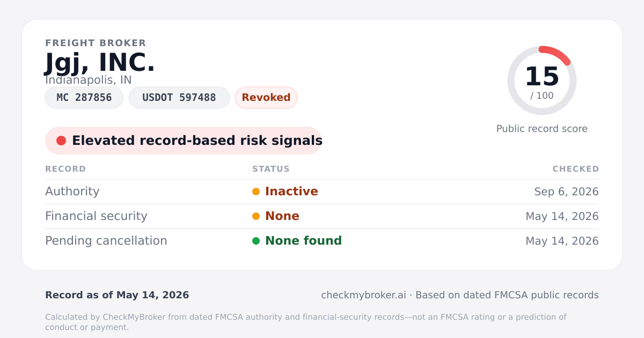This screenshot has height=338, width=644.
Task: Click the green dot beside None found
Action: (256, 241)
